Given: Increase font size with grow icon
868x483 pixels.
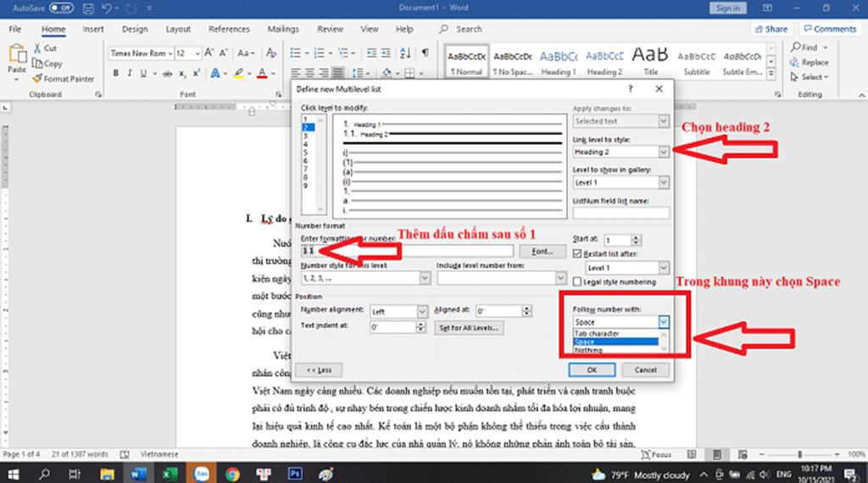Looking at the screenshot, I should pos(209,53).
